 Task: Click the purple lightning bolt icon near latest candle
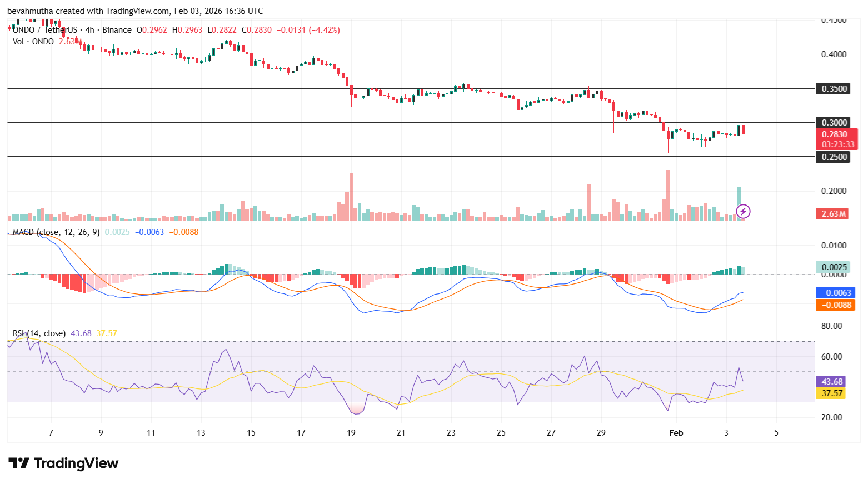tap(742, 211)
